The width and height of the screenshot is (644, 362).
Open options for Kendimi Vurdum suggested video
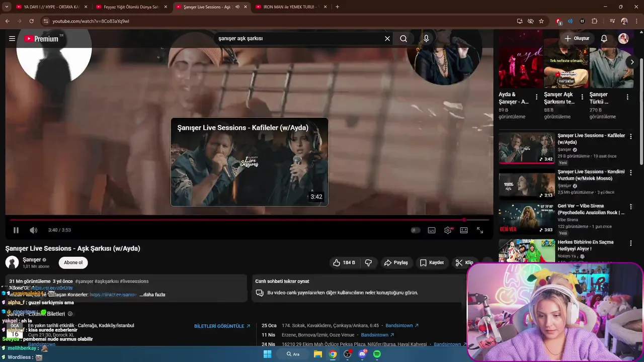[631, 172]
